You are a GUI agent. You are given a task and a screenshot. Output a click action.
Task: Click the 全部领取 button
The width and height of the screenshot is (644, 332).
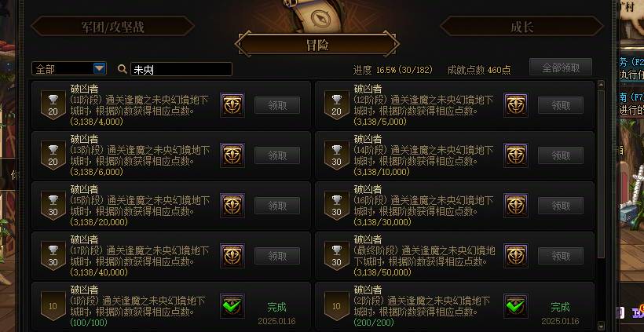point(561,67)
